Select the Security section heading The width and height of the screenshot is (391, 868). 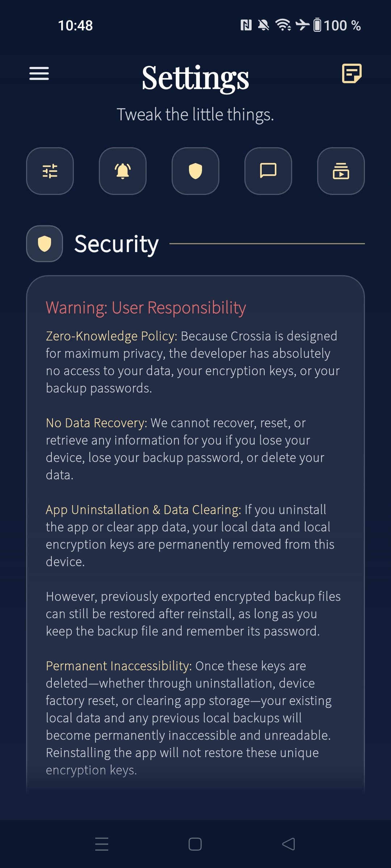[x=116, y=244]
